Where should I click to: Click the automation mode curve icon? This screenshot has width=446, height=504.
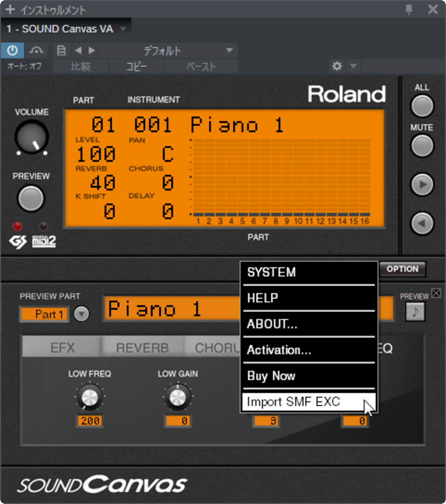36,51
